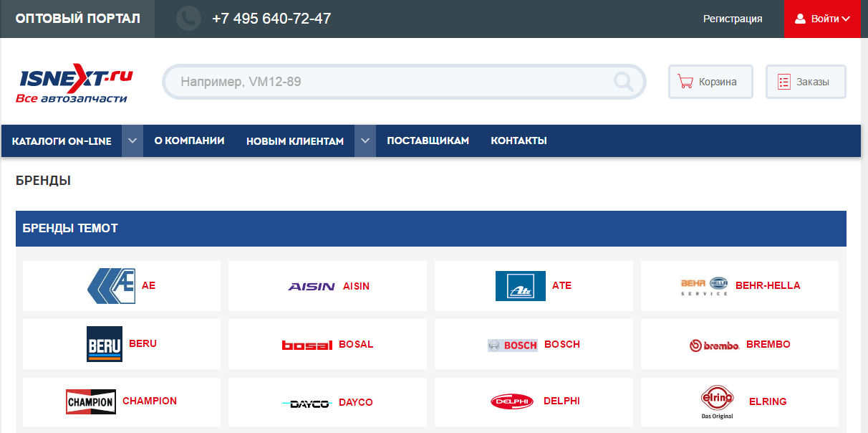Viewport: 868px width, 433px height.
Task: Click the Bosal brand logo
Action: pos(307,345)
